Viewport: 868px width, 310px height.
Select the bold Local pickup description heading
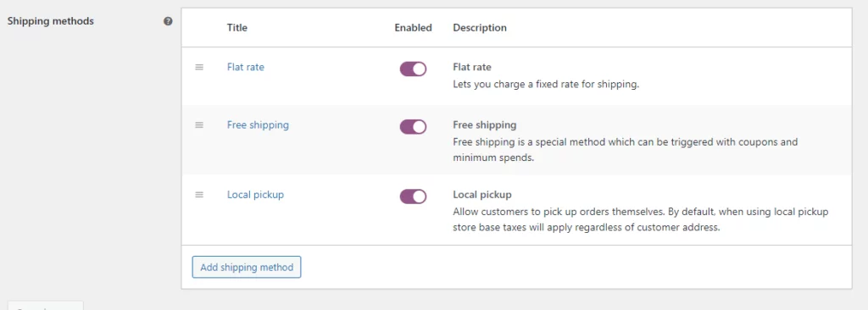point(482,195)
